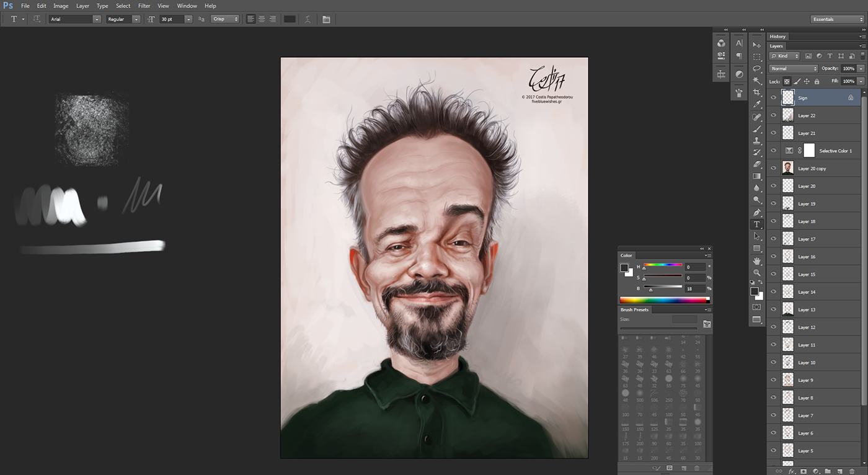868x475 pixels.
Task: Hide the Layer 20 copy layer
Action: (773, 168)
